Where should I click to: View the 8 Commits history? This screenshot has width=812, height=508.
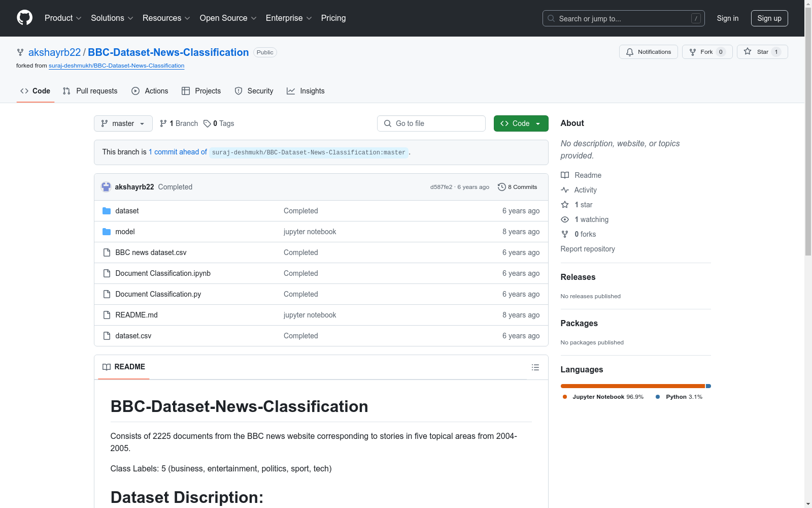[518, 187]
